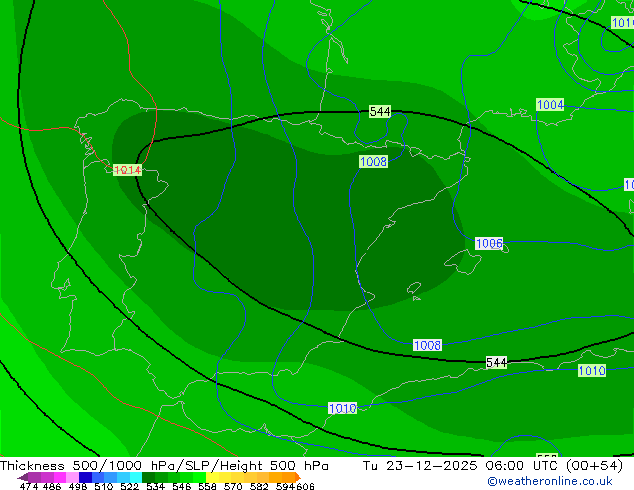The image size is (634, 490).
Task: Click the yellow swatch after 558 in legend
Action: tap(212, 477)
